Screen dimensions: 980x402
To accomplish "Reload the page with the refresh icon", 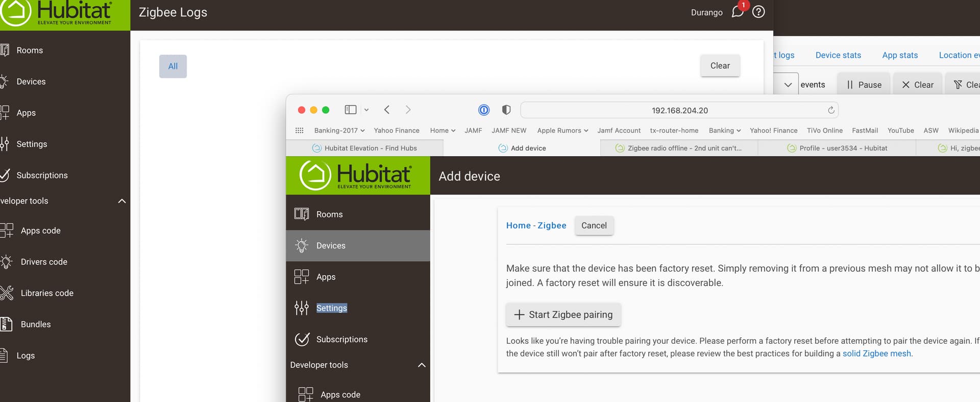I will [x=831, y=110].
